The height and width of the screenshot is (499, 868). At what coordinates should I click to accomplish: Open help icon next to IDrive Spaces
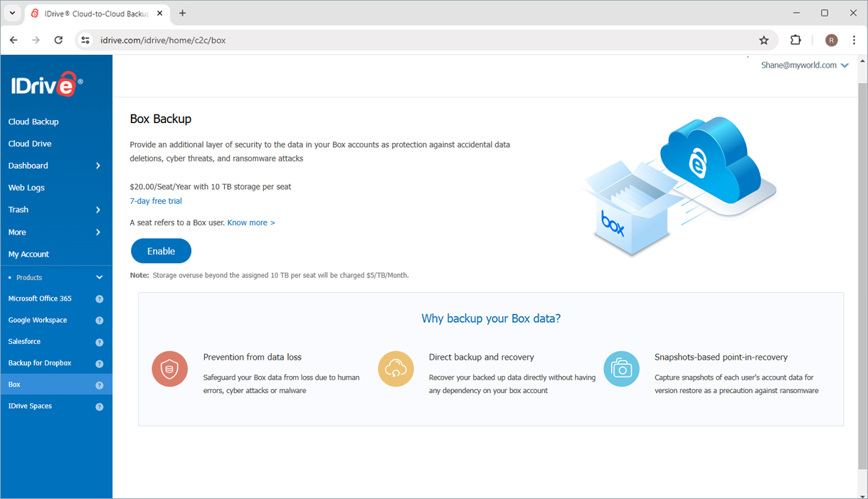coord(100,407)
